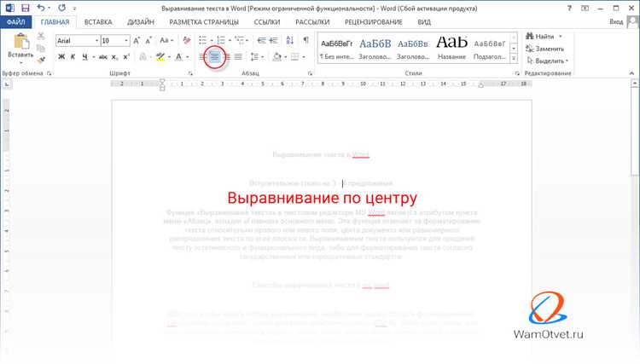Viewport: 640px width, 364px height.
Task: Copy the selection using the copy icon
Action: pos(41,48)
